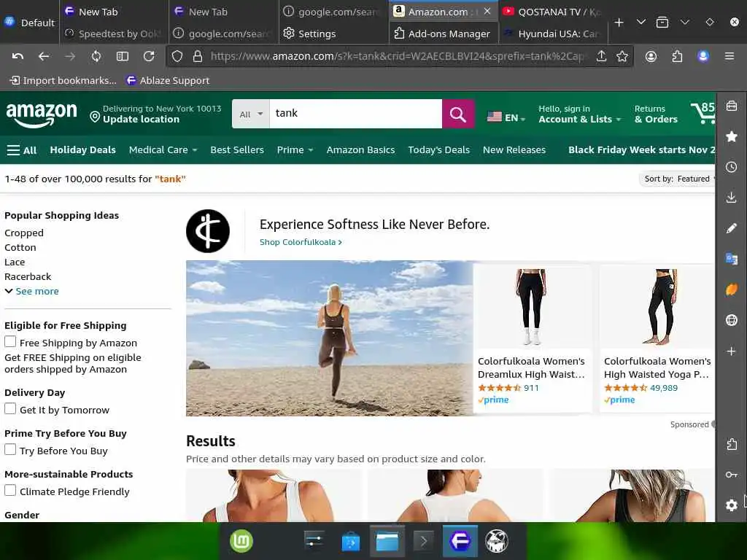Open sidebar settings gear icon

[x=731, y=505]
